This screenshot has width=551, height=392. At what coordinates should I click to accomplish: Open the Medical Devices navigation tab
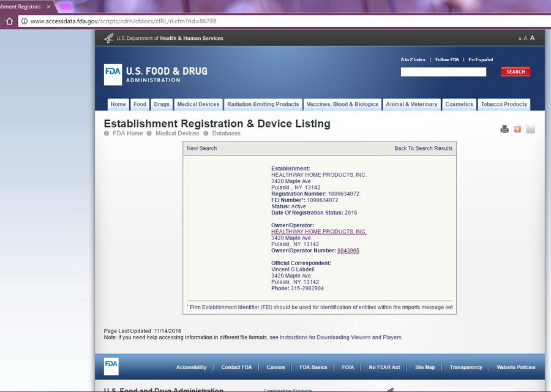(198, 104)
